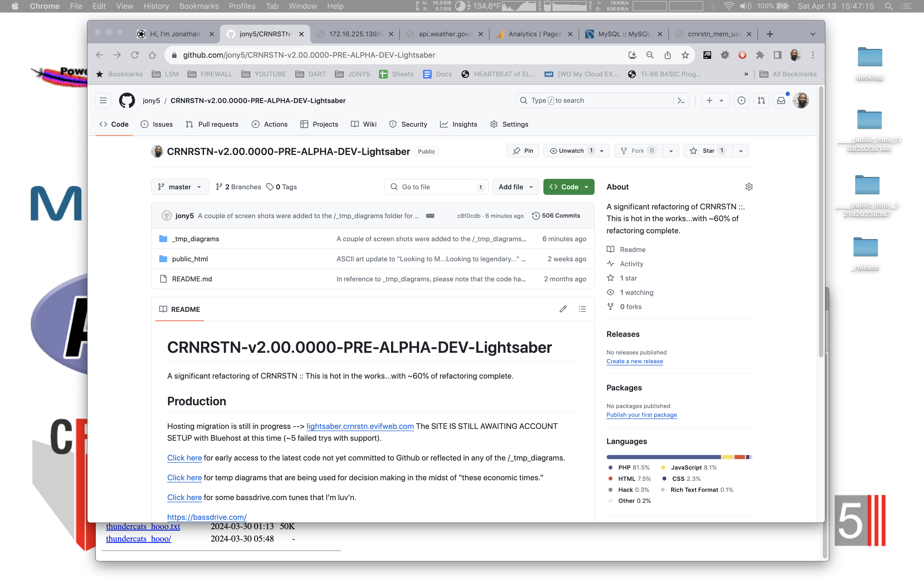Open the GitHub hamburger navigation menu
The width and height of the screenshot is (924, 577).
click(x=103, y=100)
